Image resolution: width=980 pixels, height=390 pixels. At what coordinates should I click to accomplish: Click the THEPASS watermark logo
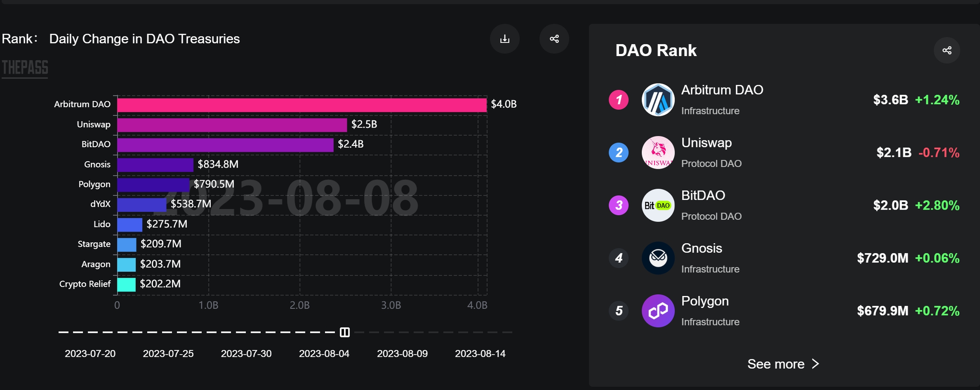[25, 68]
